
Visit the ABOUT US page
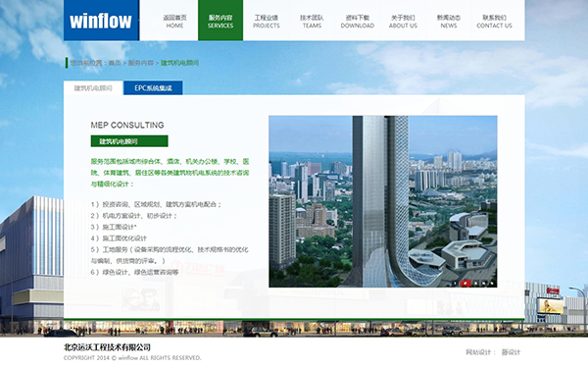coord(403,22)
